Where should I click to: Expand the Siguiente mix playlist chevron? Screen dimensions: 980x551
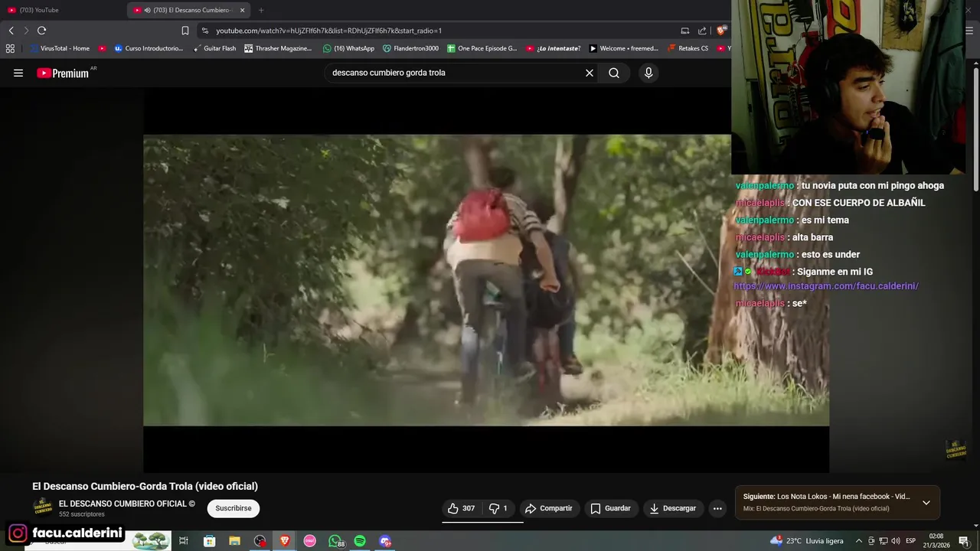tap(926, 503)
